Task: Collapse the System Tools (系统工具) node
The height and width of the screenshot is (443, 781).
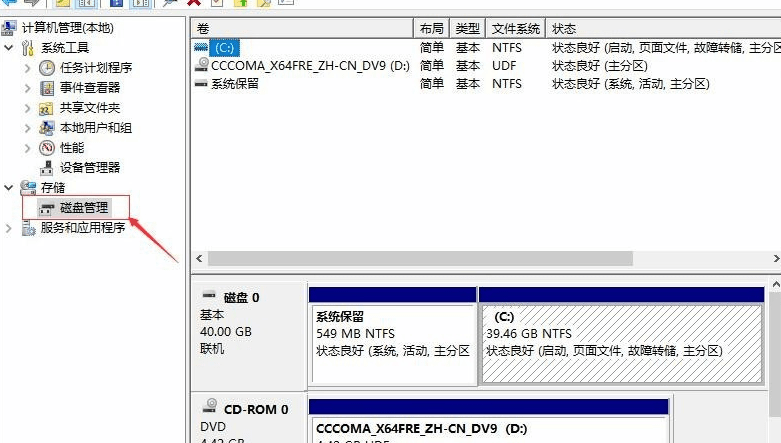Action: pos(9,48)
